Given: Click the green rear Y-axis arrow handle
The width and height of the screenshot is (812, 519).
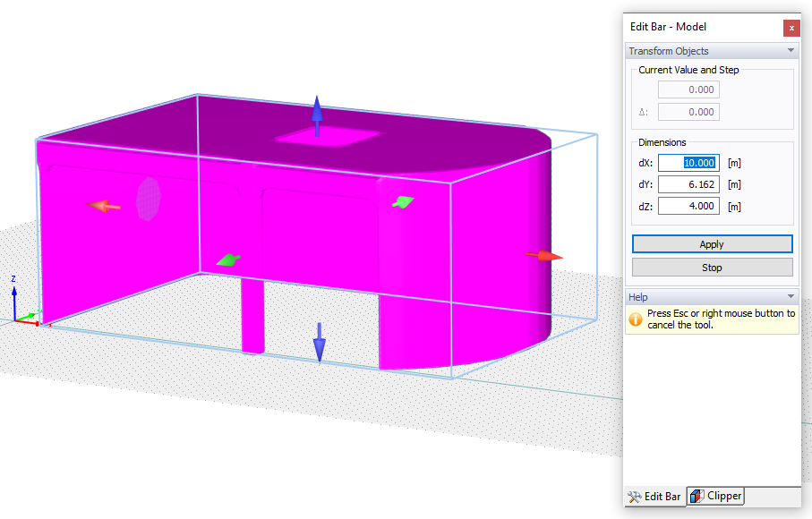Looking at the screenshot, I should (x=403, y=202).
